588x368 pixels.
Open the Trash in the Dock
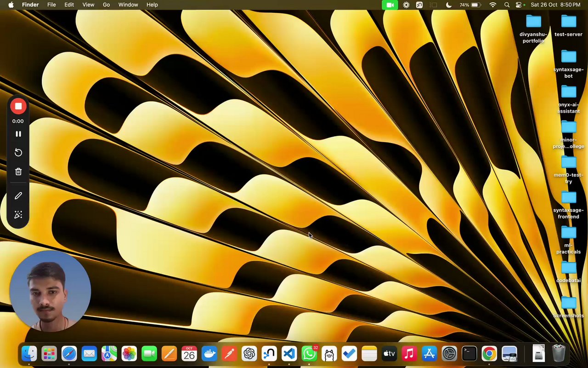(559, 353)
